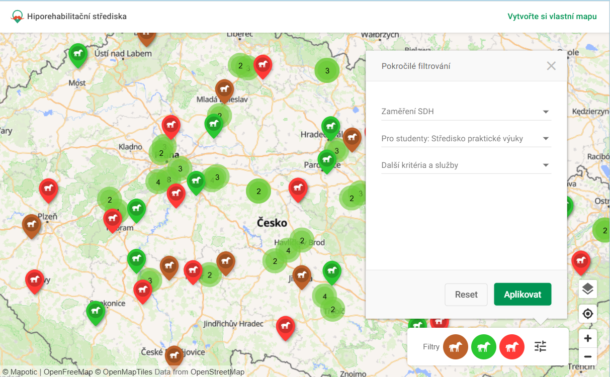
Task: Open advanced filter sliders icon
Action: tap(540, 346)
